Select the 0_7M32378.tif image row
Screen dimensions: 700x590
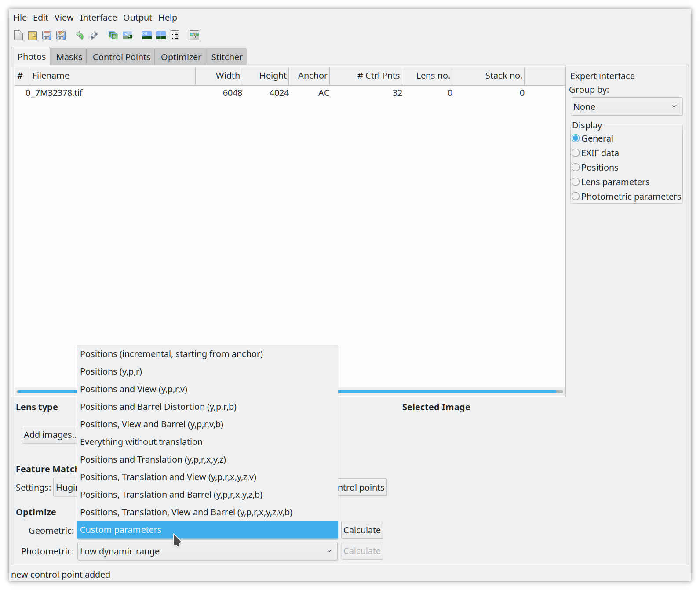click(x=289, y=93)
